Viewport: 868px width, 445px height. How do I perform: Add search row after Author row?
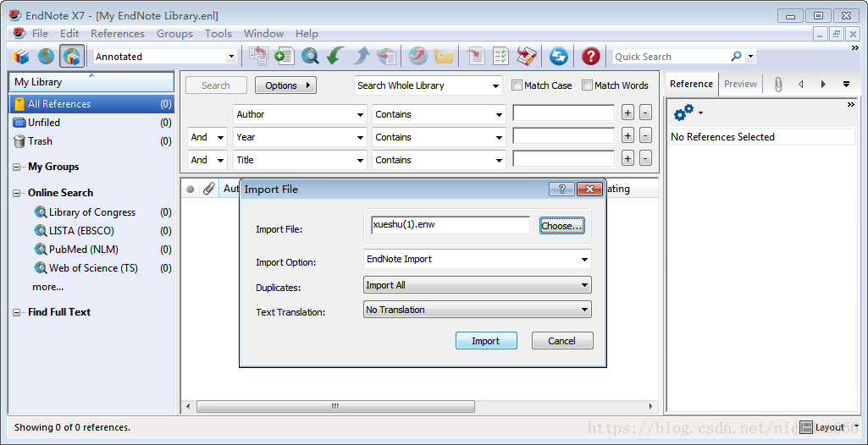point(628,113)
